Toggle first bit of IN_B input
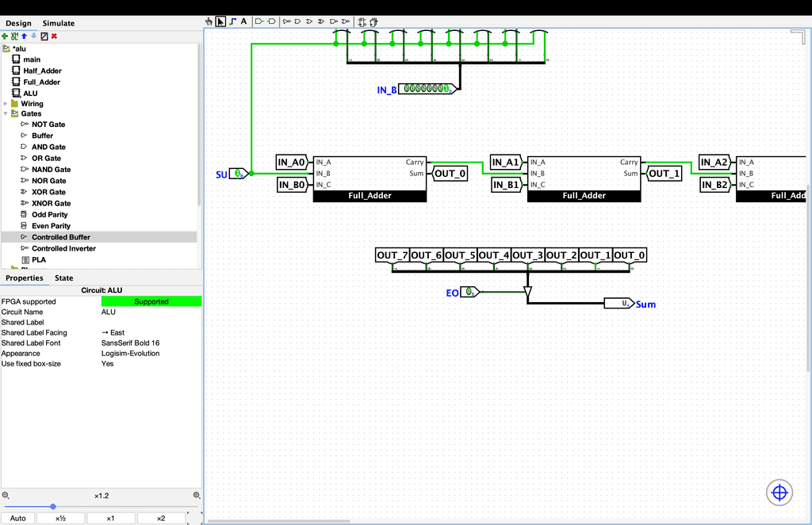 (x=405, y=89)
